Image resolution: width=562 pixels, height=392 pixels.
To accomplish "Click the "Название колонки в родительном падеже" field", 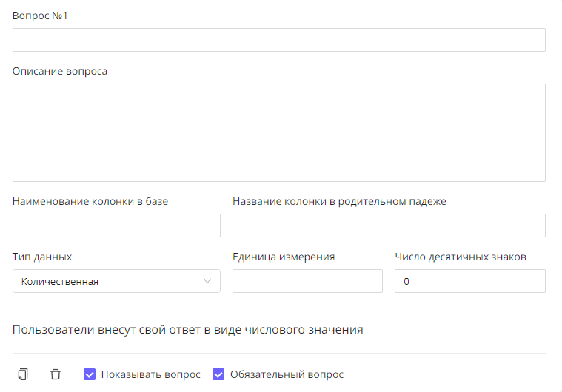I will [x=389, y=226].
